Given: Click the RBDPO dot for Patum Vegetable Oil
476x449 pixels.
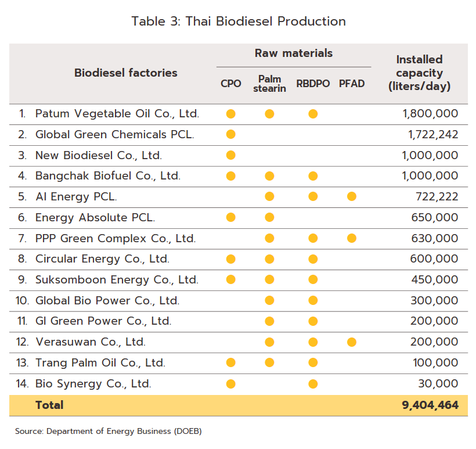Looking at the screenshot, I should click(313, 114).
